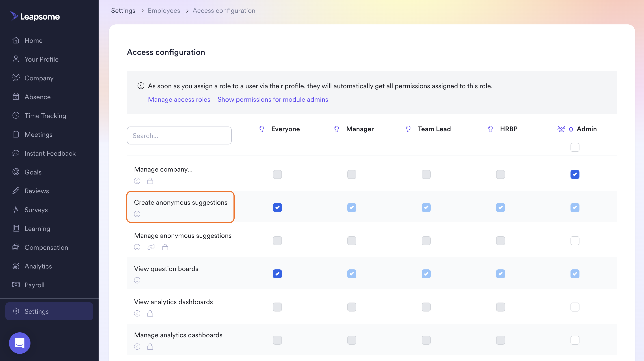
Task: Click info icon under Manage company
Action: pos(137,181)
